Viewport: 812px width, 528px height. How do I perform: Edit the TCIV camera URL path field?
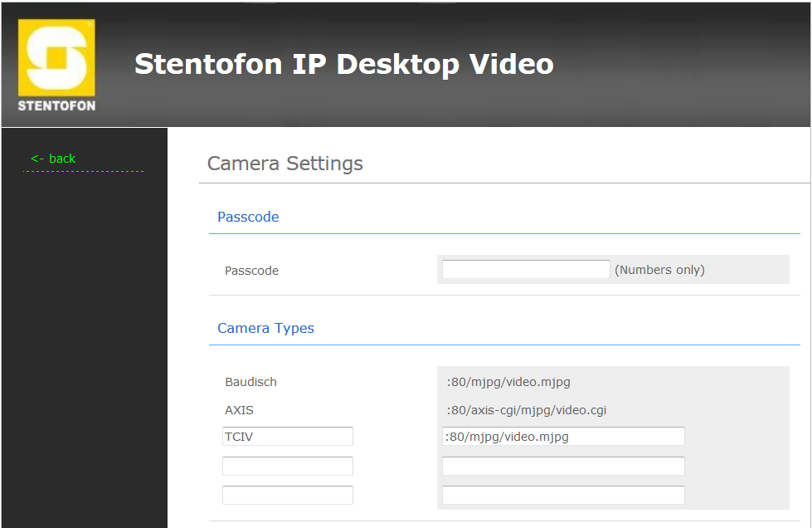coord(562,437)
